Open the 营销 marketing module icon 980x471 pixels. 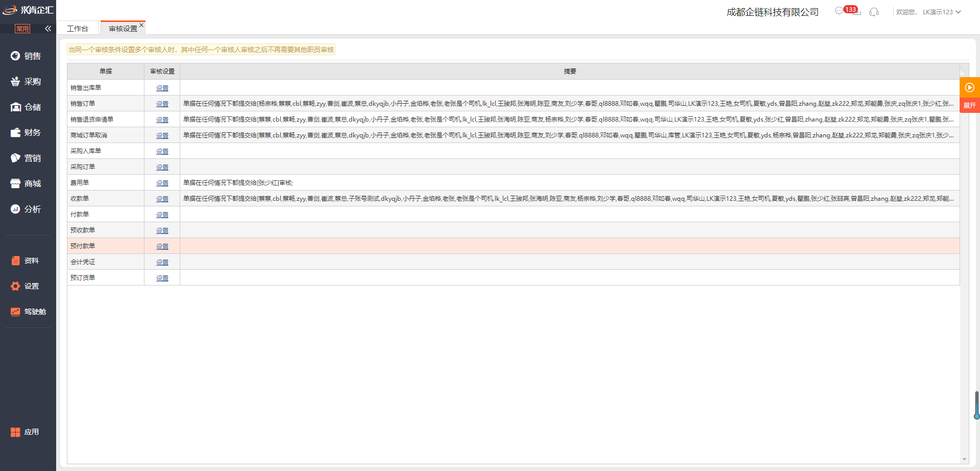(x=16, y=158)
